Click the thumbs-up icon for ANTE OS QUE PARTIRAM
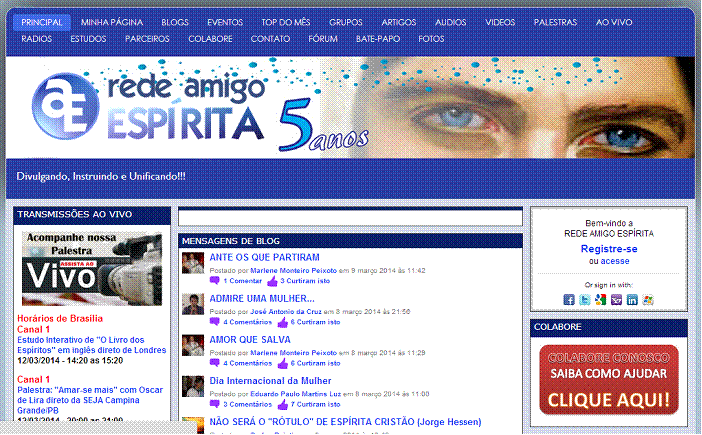Viewport: 702px width, 435px height. [272, 281]
